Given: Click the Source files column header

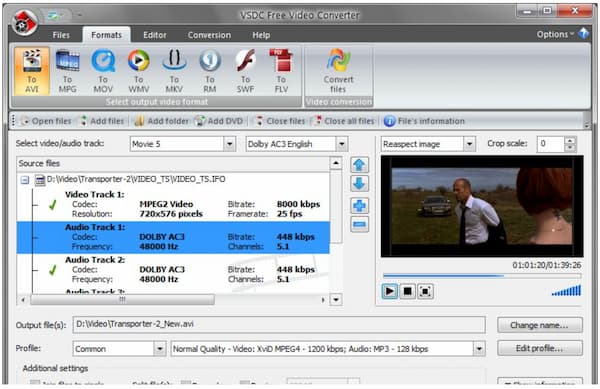Looking at the screenshot, I should click(x=173, y=164).
